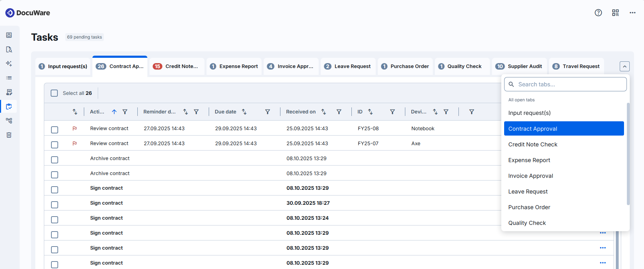The width and height of the screenshot is (644, 269).
Task: Switch to the Travel Request tab
Action: (576, 66)
